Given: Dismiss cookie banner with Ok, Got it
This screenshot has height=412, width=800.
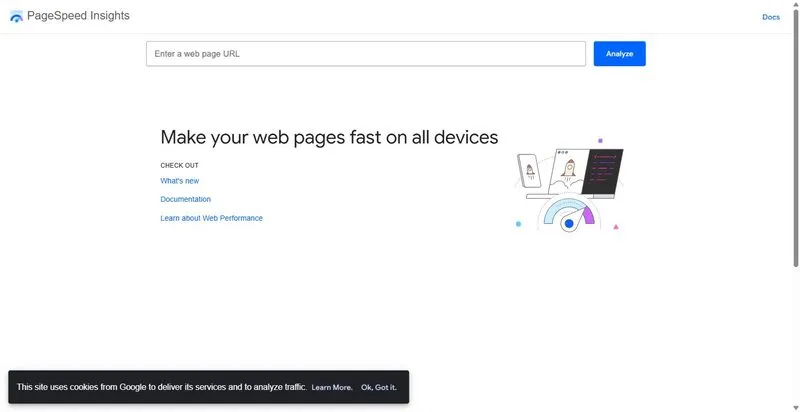Looking at the screenshot, I should coord(379,388).
